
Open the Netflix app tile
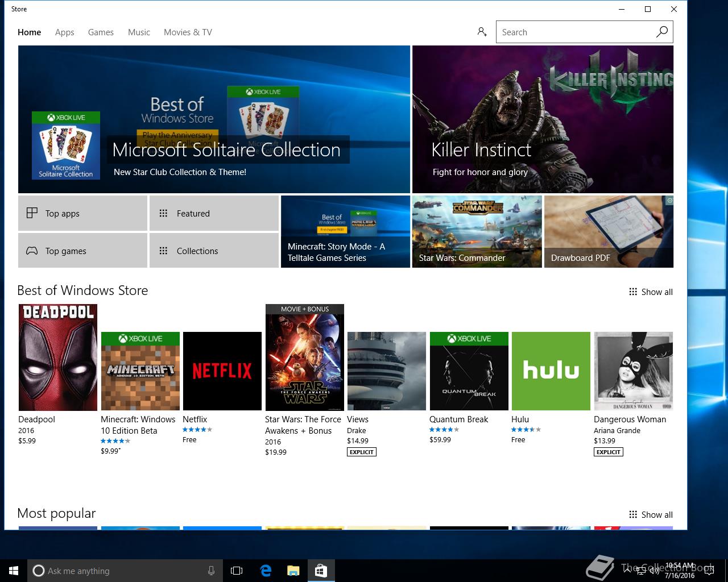[222, 371]
